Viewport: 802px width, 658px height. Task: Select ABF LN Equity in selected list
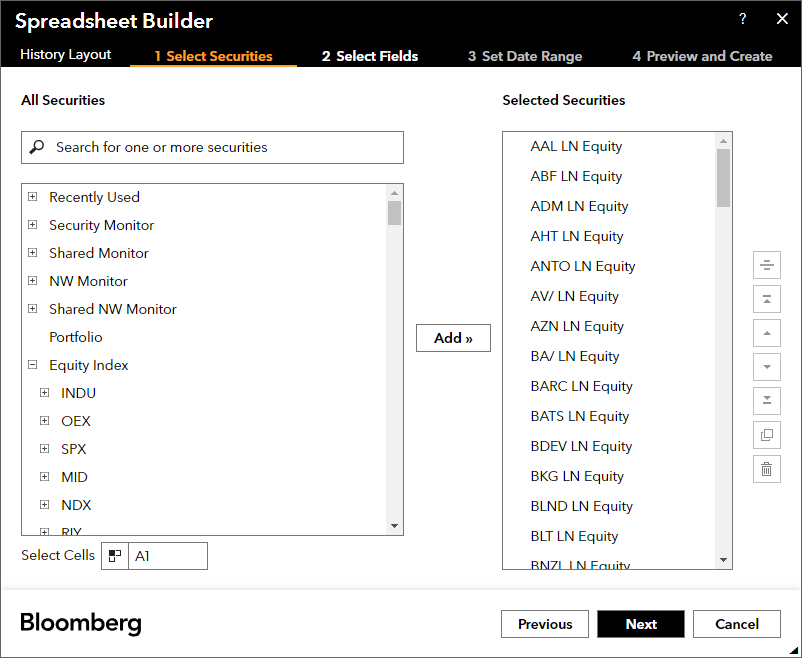coord(576,176)
